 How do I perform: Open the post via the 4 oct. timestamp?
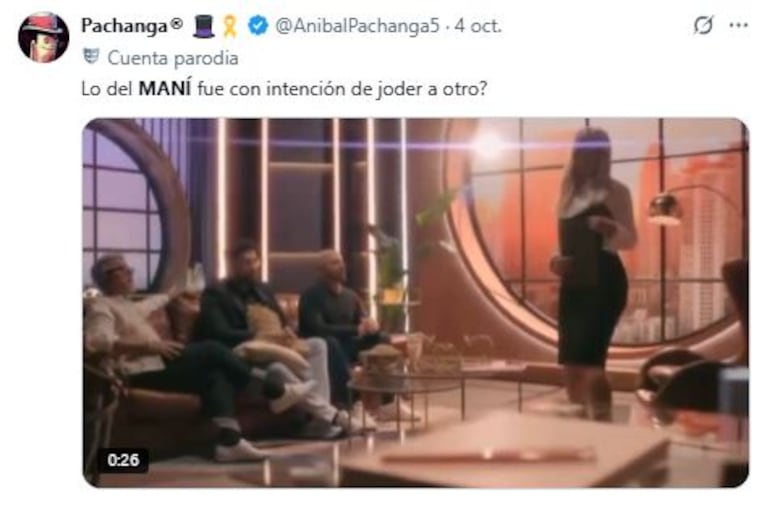tap(478, 25)
